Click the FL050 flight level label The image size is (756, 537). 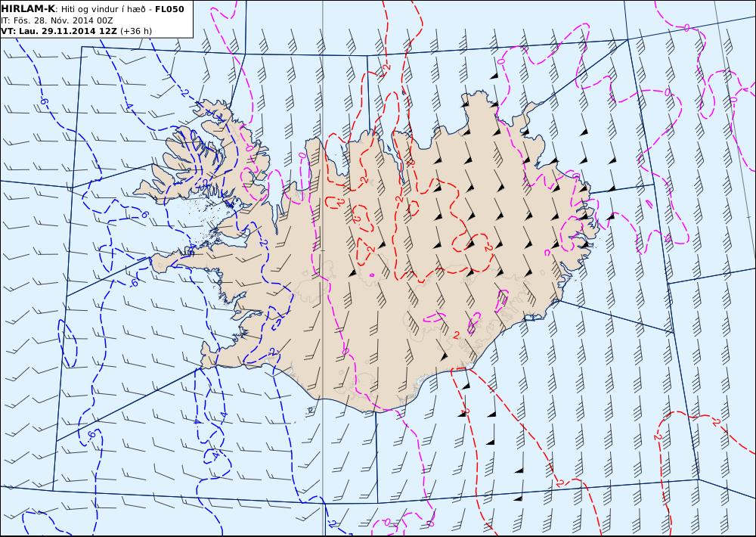[169, 8]
